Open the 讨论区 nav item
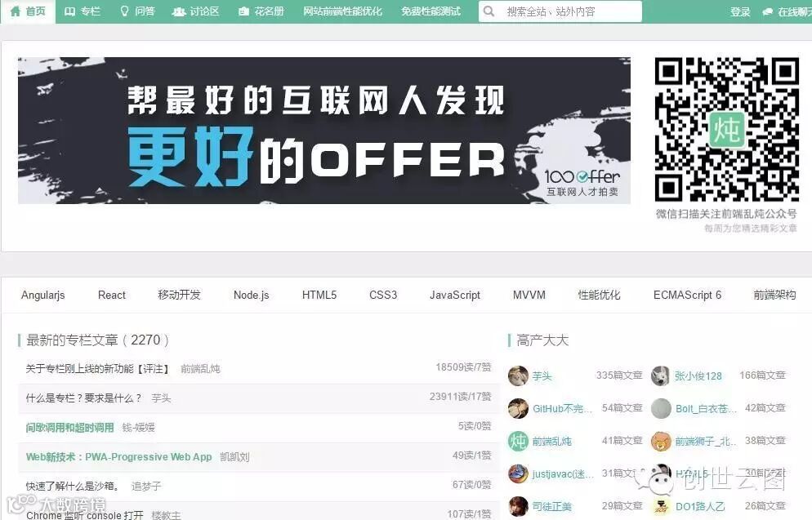 click(x=196, y=11)
